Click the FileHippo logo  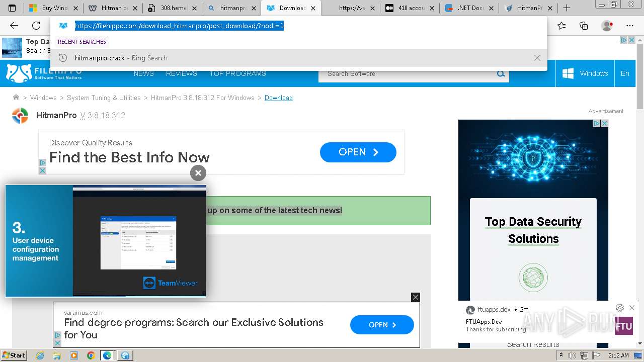[x=44, y=73]
